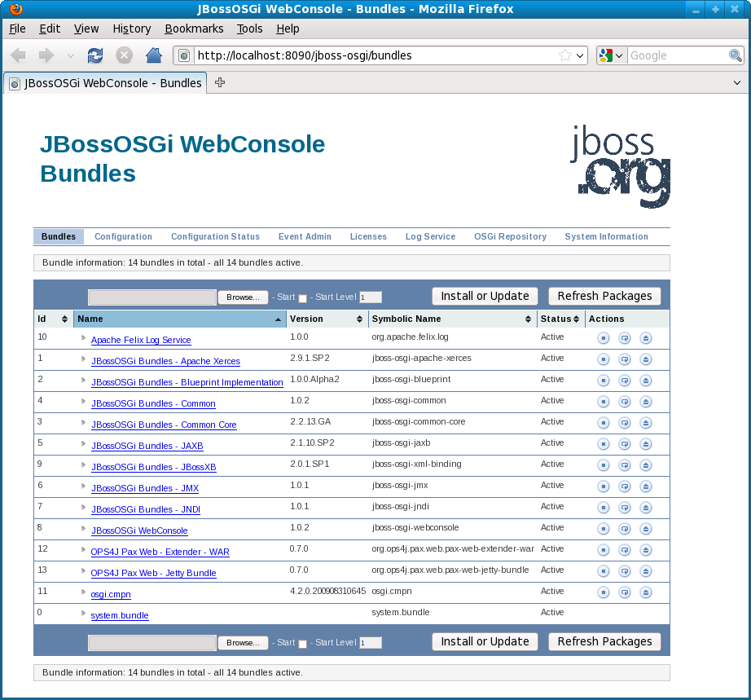Sort bundles by Version column

pyautogui.click(x=327, y=319)
